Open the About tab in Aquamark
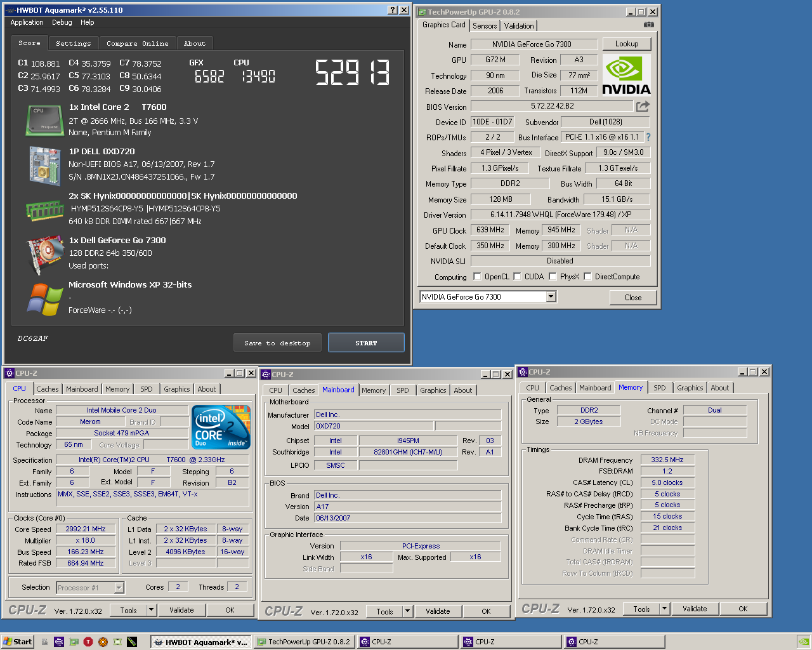Screen dimensions: 812x650 pos(195,44)
